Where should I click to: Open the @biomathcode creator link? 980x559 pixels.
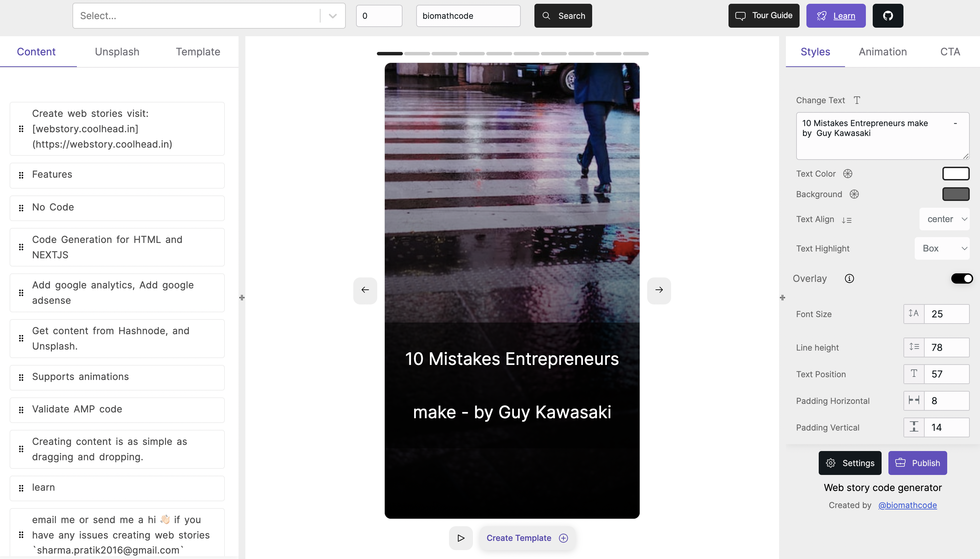908,505
